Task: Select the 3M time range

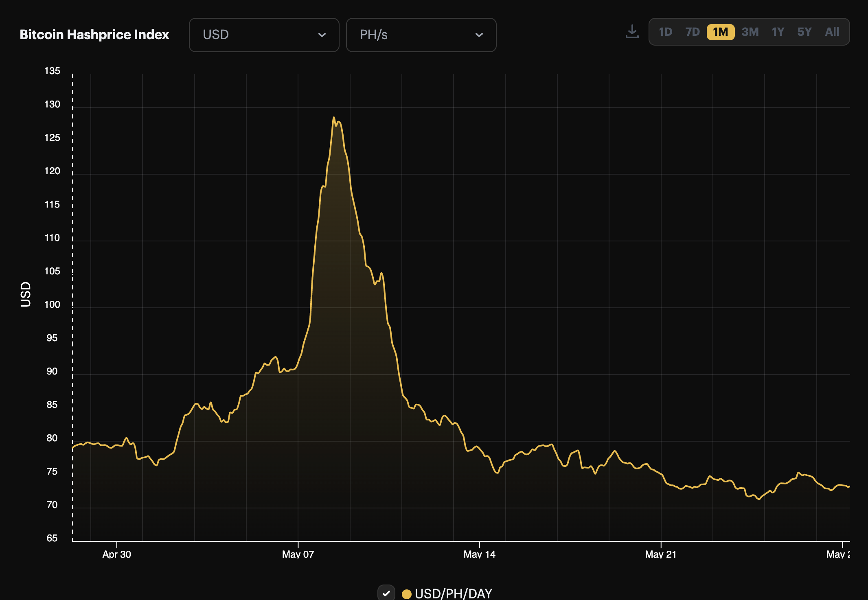Action: click(750, 32)
